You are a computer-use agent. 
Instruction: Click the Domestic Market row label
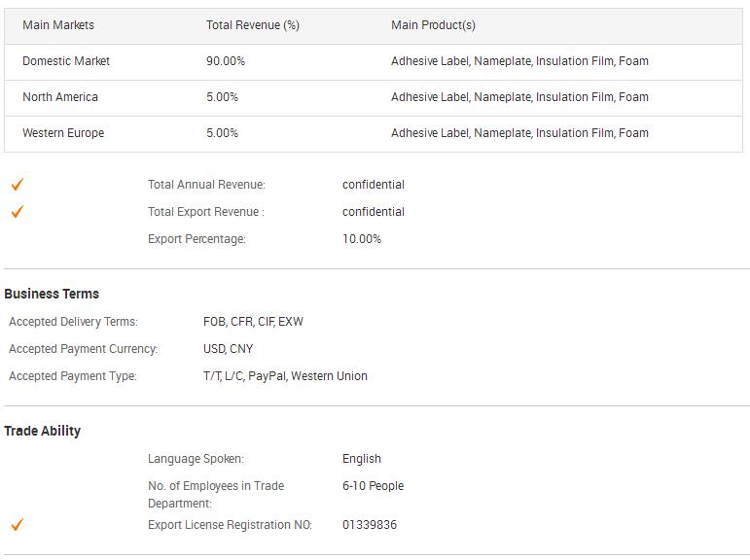point(66,61)
